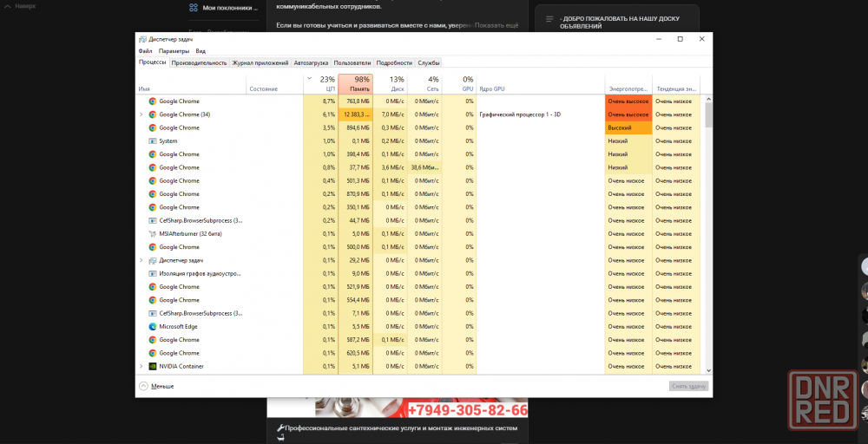Click the sort chevron above the ЦП column
Screen dimensions: 868x444
310,79
